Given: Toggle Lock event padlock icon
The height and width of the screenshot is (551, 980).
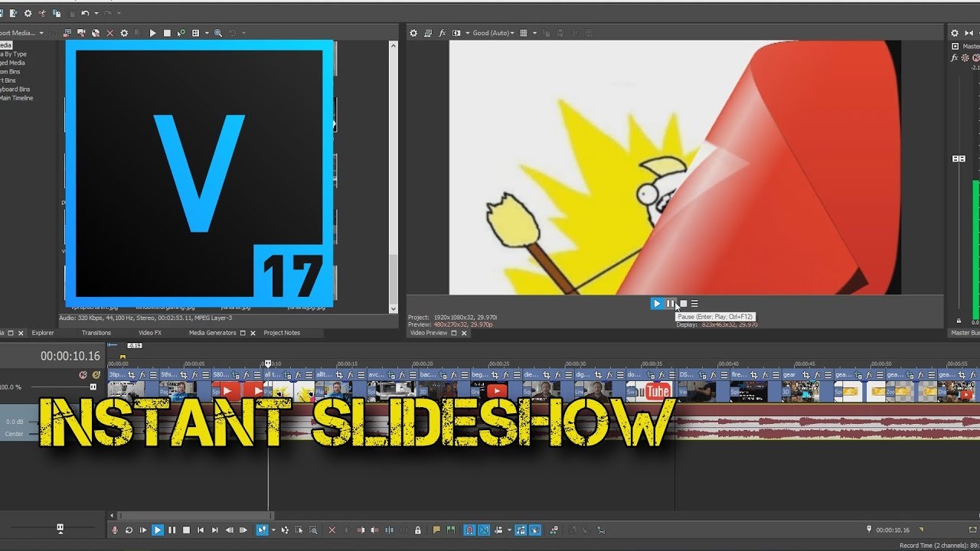Looking at the screenshot, I should [x=418, y=530].
